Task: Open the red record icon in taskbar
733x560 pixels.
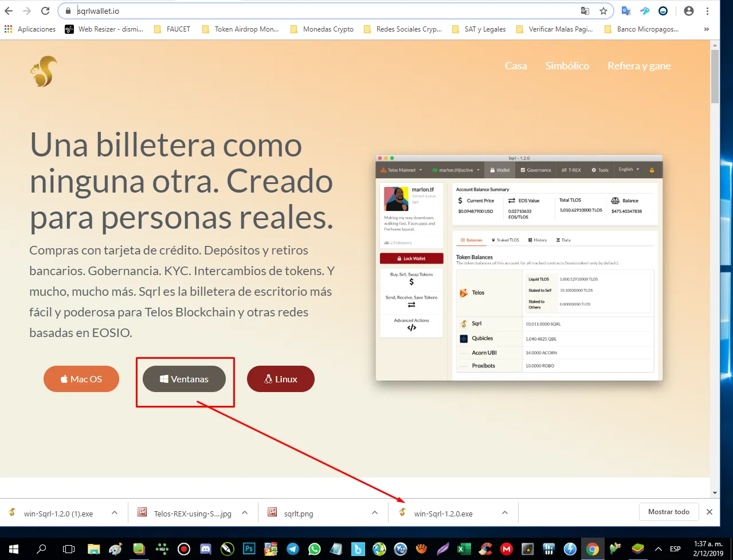Action: click(x=183, y=549)
